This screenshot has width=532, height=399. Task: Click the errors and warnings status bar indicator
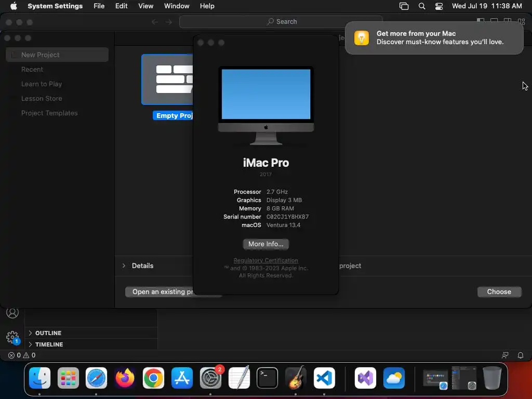[22, 355]
